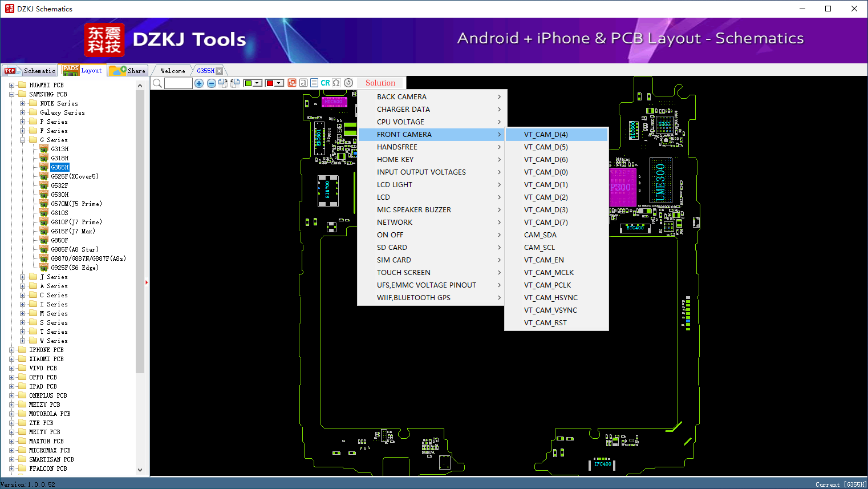Select VT_CAM_EN signal entry
The image size is (868, 489).
point(557,260)
